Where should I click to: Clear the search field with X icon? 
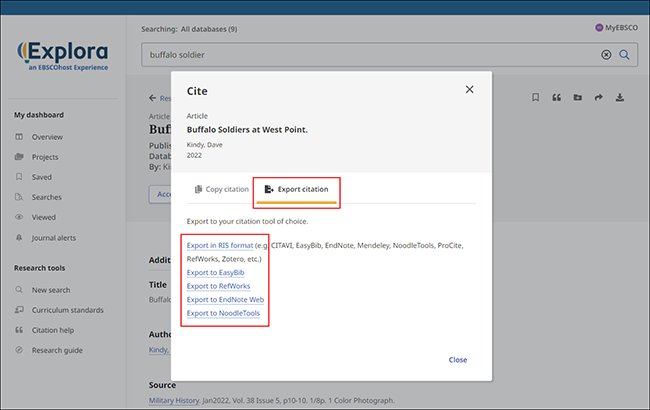click(x=606, y=55)
